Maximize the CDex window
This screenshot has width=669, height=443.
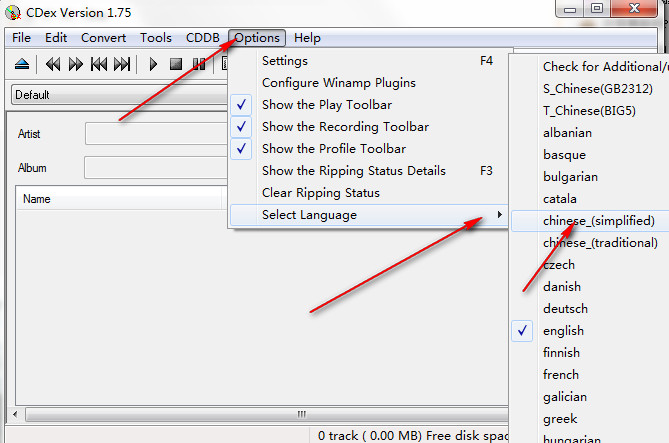coord(596,9)
